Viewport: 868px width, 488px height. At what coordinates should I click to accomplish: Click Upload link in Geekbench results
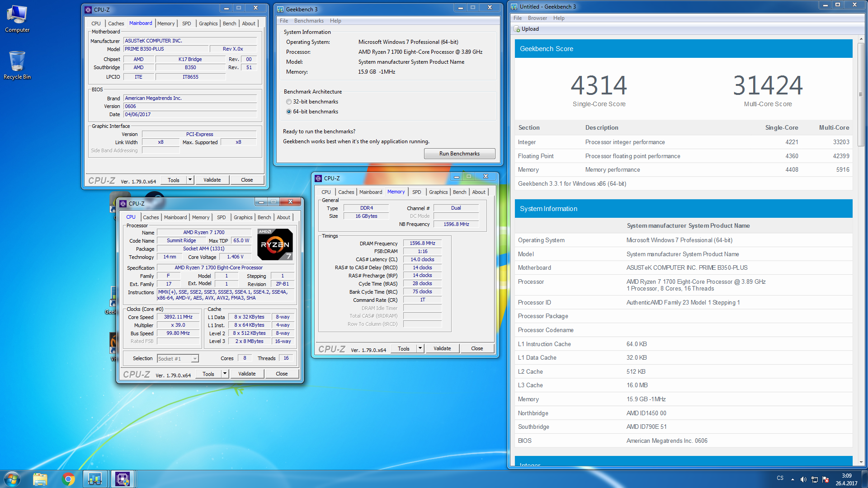click(530, 29)
